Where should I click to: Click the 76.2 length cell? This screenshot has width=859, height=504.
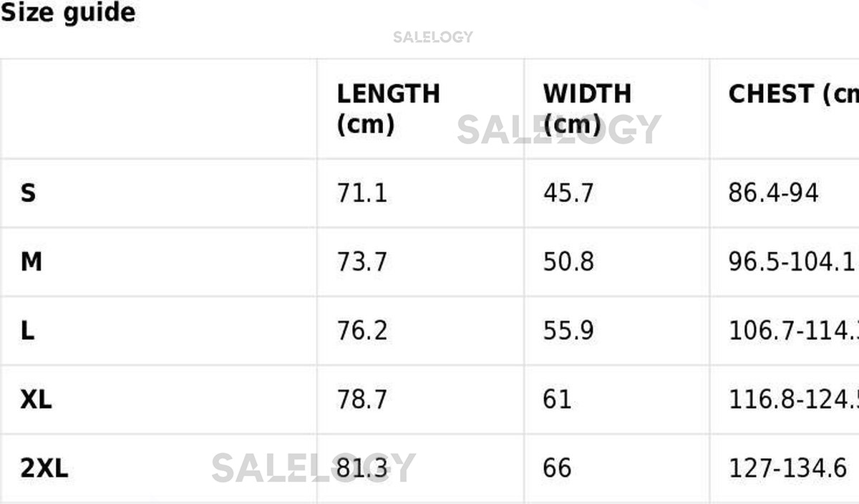[x=361, y=331]
